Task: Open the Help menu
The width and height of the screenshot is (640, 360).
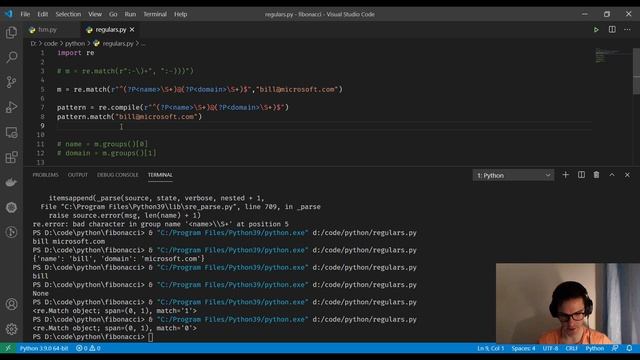Action: tap(180, 14)
